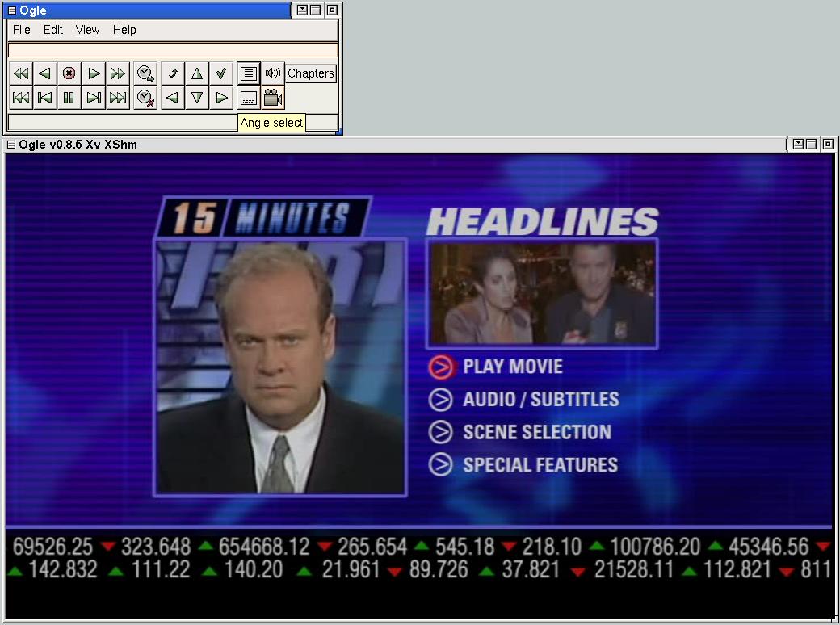Click the empty text field below the menu bar
Screen dimensions: 840x625
173,50
